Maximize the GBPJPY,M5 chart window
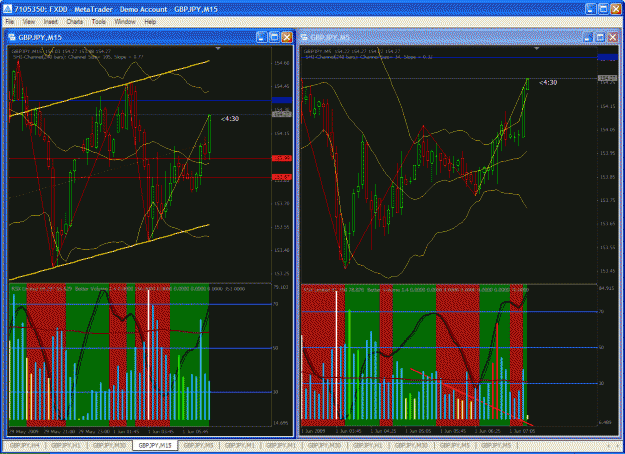The image size is (625, 454). 600,37
